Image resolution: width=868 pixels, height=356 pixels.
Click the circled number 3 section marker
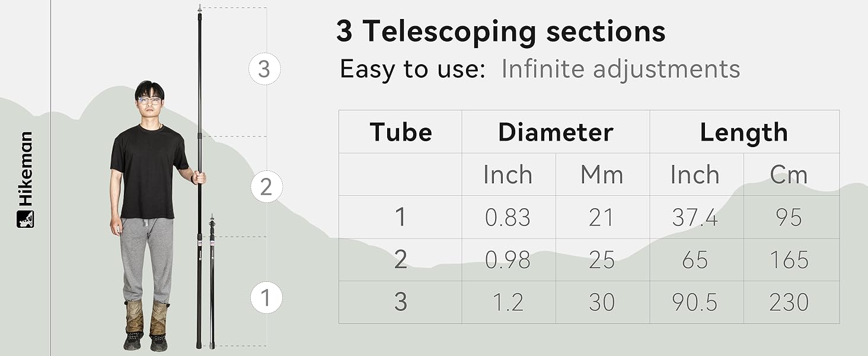click(x=264, y=69)
